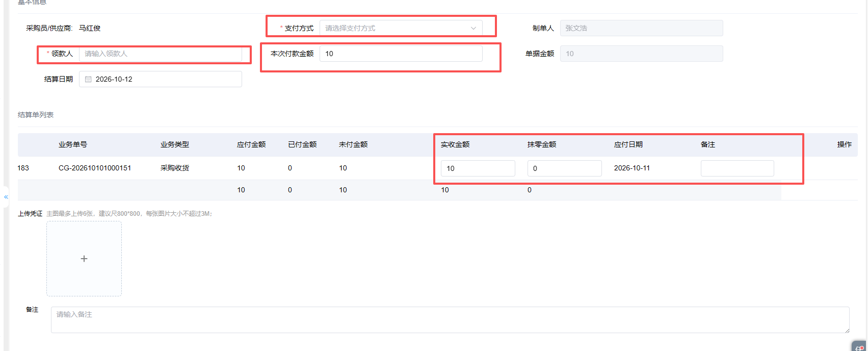Click the upload hint about 800*800 images
The height and width of the screenshot is (351, 868).
click(x=129, y=213)
